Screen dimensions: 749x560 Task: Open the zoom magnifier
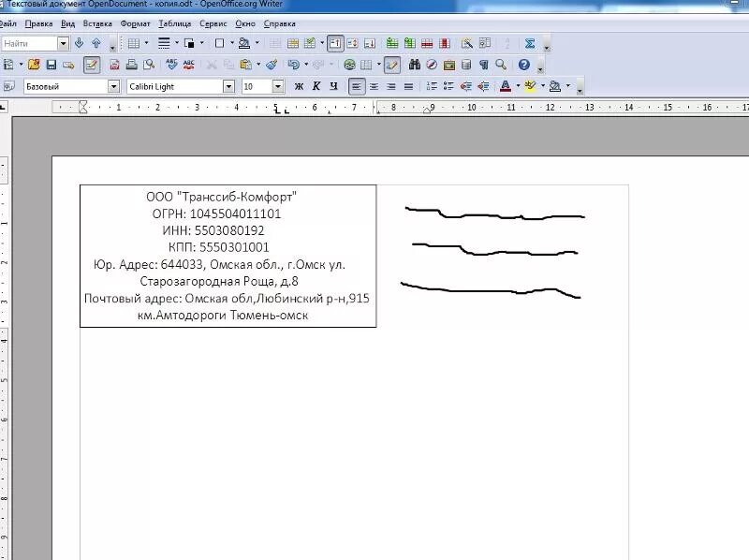click(x=501, y=65)
